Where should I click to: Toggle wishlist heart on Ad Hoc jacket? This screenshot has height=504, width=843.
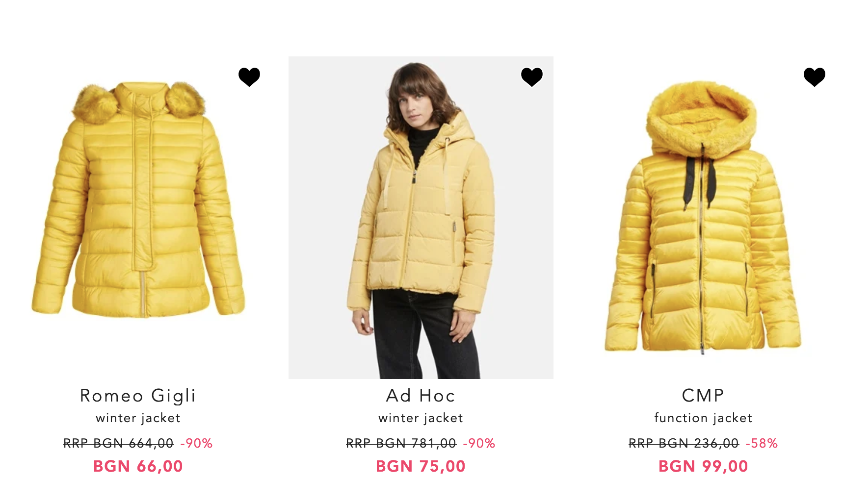click(x=532, y=77)
